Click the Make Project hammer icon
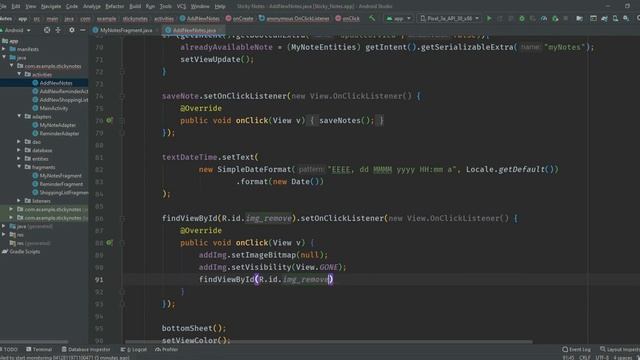This screenshot has width=640, height=360. click(372, 18)
